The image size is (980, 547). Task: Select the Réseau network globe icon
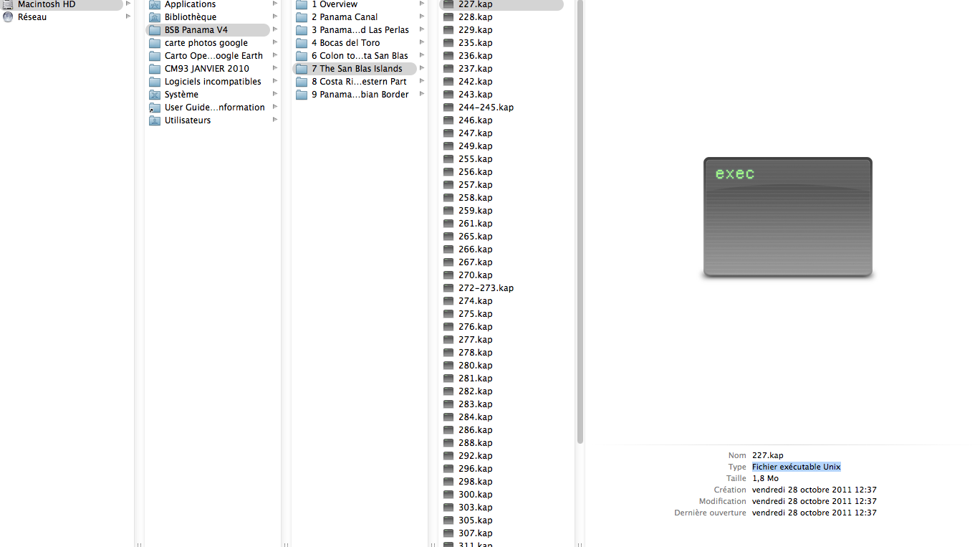pos(8,17)
